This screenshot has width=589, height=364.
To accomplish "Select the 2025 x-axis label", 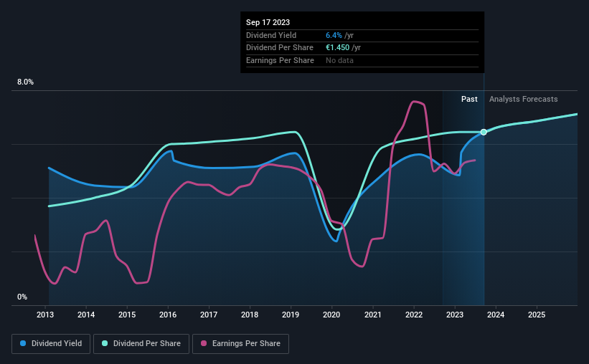I will coord(537,315).
